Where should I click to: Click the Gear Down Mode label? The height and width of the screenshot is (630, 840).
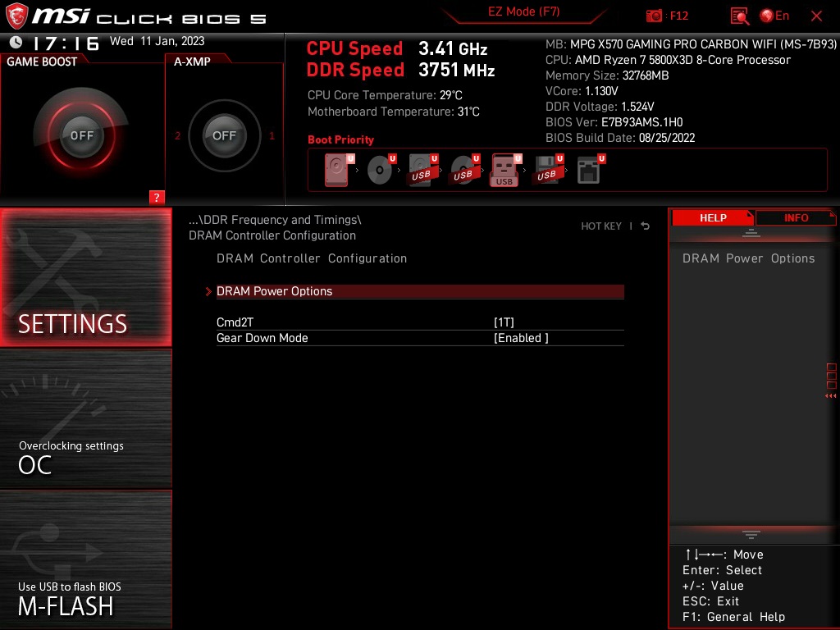tap(262, 338)
